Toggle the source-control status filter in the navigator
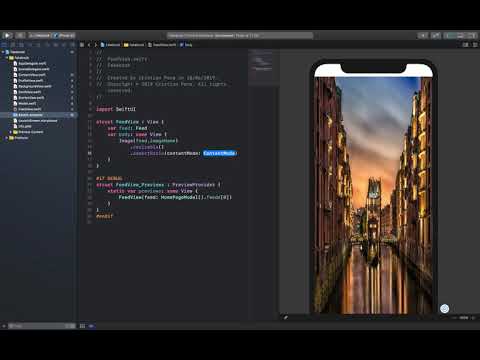This screenshot has width=480, height=360. (73, 326)
